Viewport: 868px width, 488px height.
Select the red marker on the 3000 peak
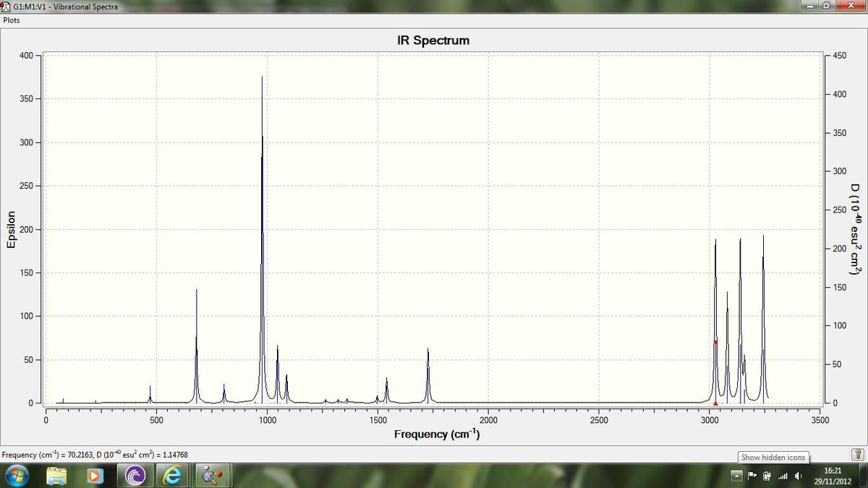tap(715, 342)
